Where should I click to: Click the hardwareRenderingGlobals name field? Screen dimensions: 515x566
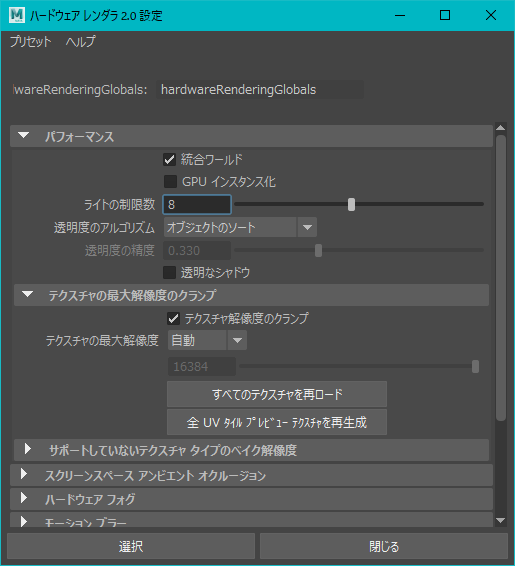click(260, 90)
